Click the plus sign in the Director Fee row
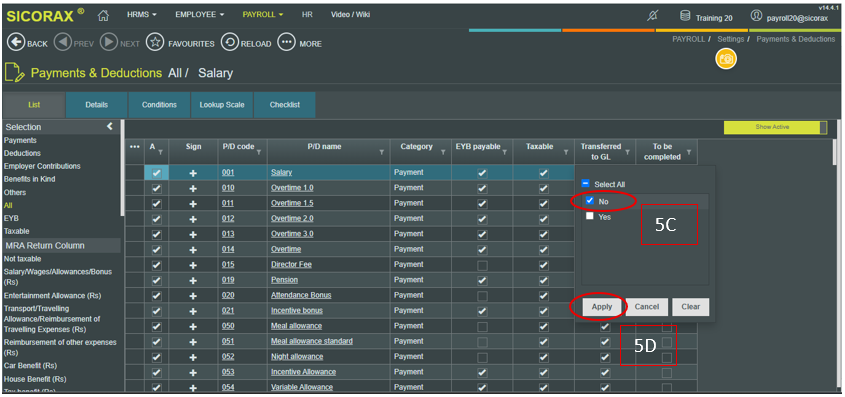 tap(193, 265)
